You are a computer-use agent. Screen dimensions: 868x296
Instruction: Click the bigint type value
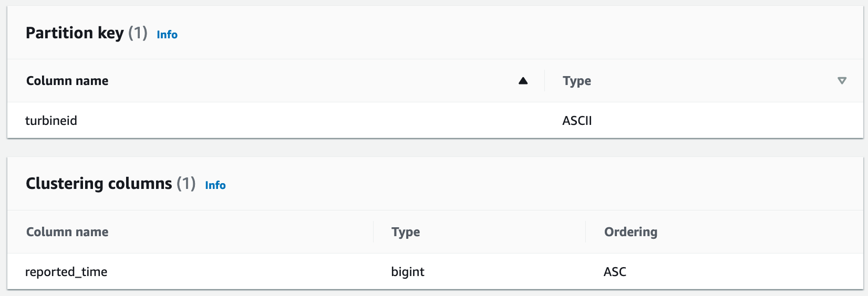click(408, 272)
